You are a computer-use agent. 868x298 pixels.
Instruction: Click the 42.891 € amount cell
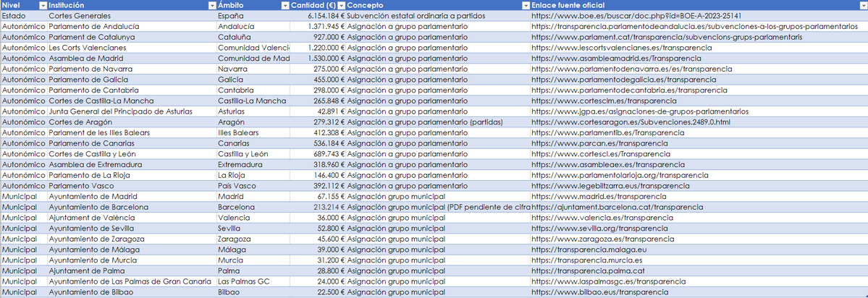pos(319,111)
